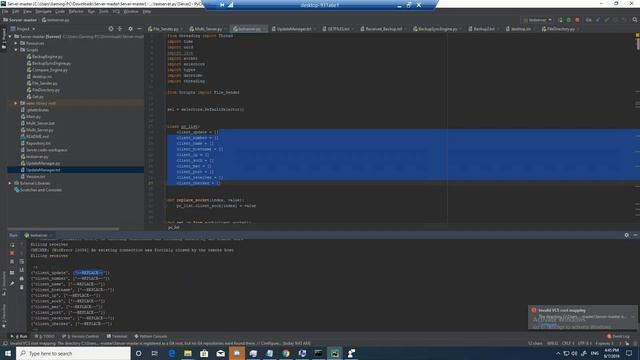Viewport: 640px width, 360px height.
Task: Click the Debug bug icon in top toolbar
Action: (x=569, y=20)
